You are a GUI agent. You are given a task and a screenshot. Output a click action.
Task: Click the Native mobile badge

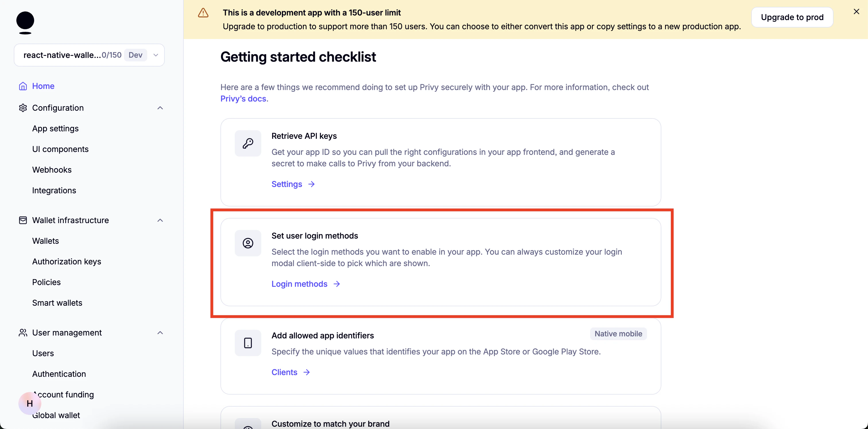618,334
